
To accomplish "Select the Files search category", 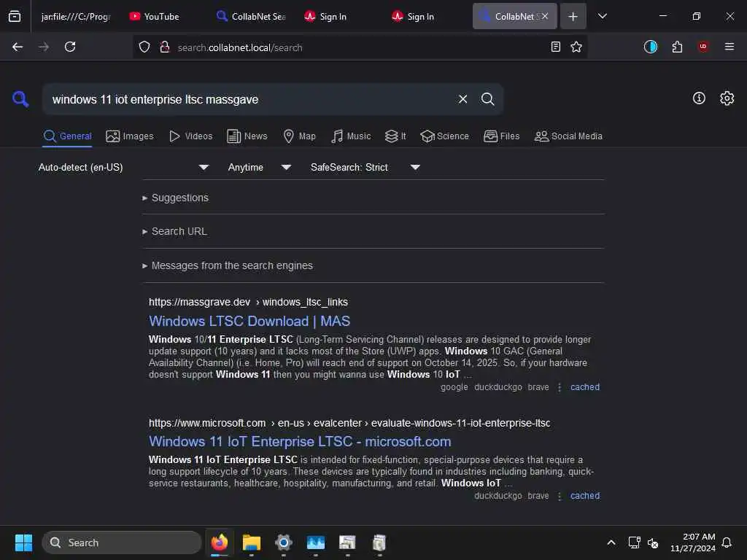I will pyautogui.click(x=502, y=136).
